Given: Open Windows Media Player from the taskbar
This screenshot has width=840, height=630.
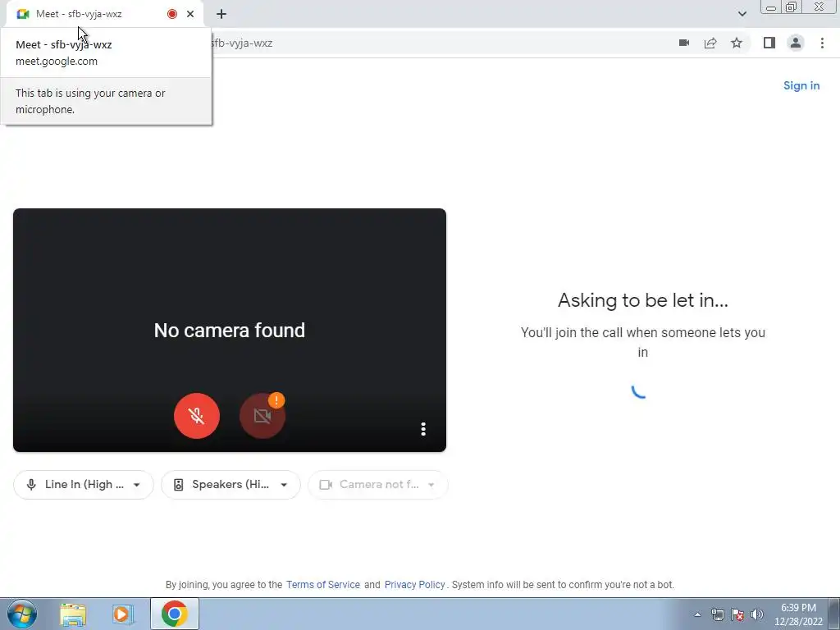Looking at the screenshot, I should pyautogui.click(x=123, y=614).
